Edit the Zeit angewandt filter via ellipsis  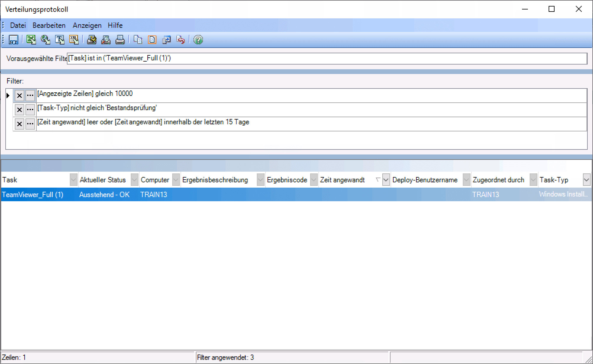tap(30, 124)
